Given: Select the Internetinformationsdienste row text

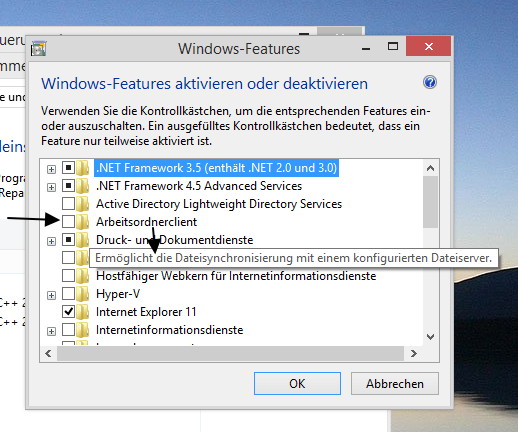Looking at the screenshot, I should coord(170,330).
